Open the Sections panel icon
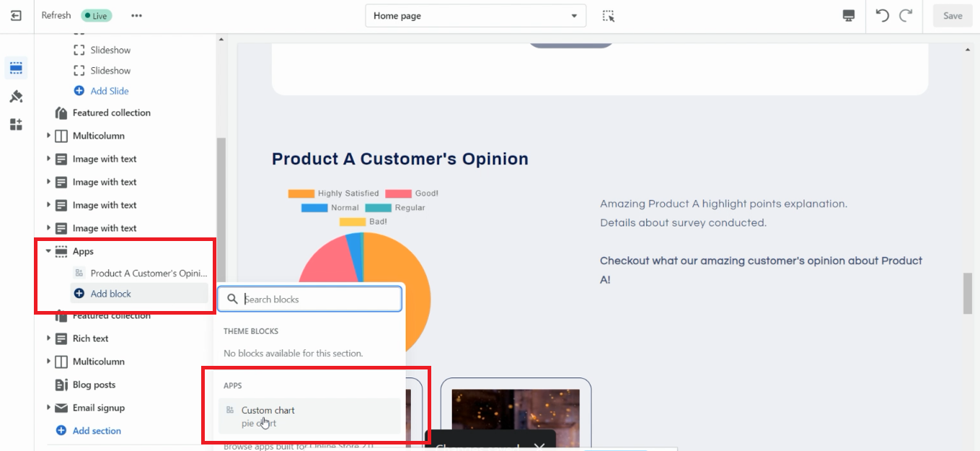The image size is (980, 451). coord(16,69)
